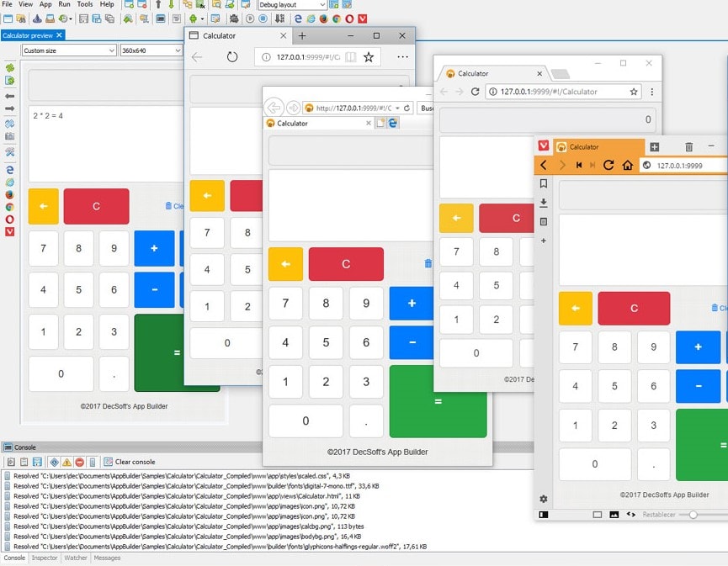Open Chrome's three-dot menu

point(652,92)
